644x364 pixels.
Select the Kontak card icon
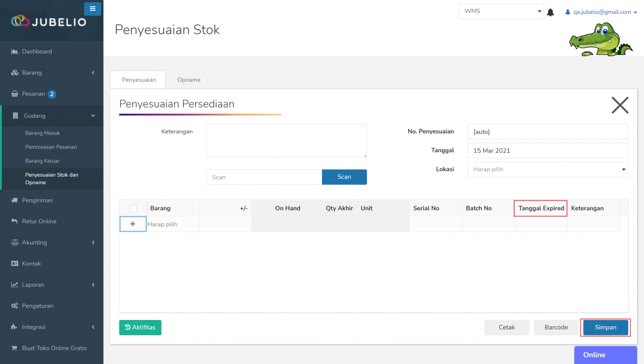point(14,263)
